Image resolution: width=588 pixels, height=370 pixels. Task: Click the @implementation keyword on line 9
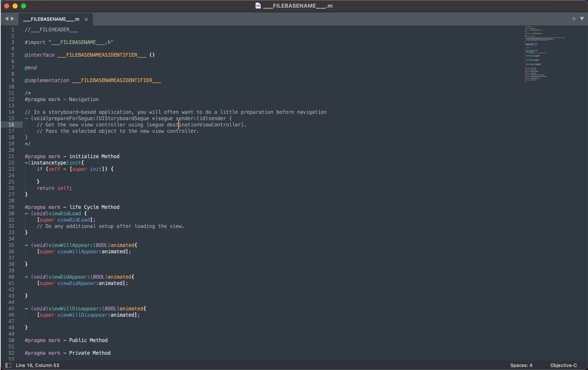[47, 80]
